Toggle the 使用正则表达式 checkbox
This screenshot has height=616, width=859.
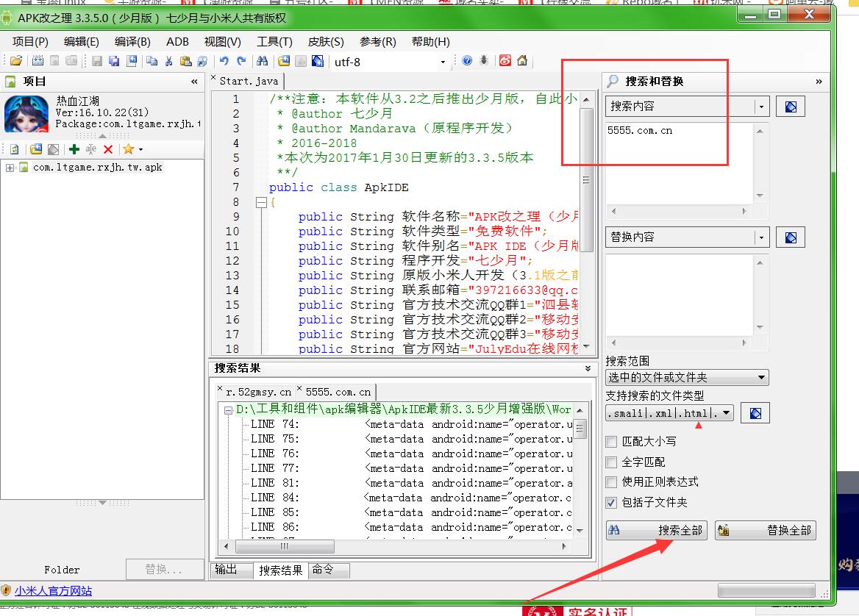[611, 482]
